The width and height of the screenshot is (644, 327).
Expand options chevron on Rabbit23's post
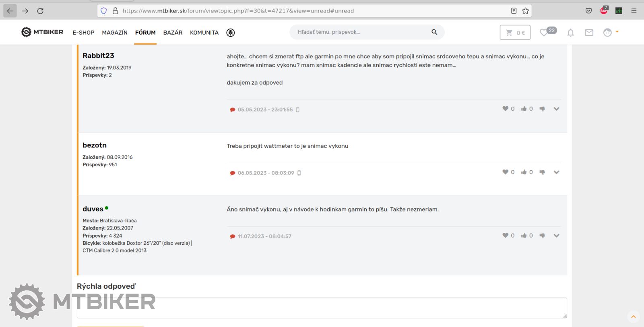556,109
